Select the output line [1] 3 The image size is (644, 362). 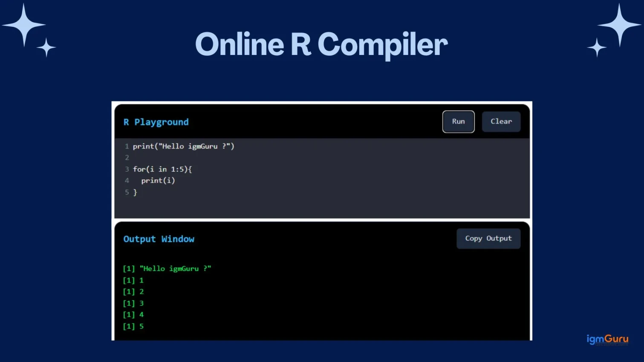coord(133,303)
